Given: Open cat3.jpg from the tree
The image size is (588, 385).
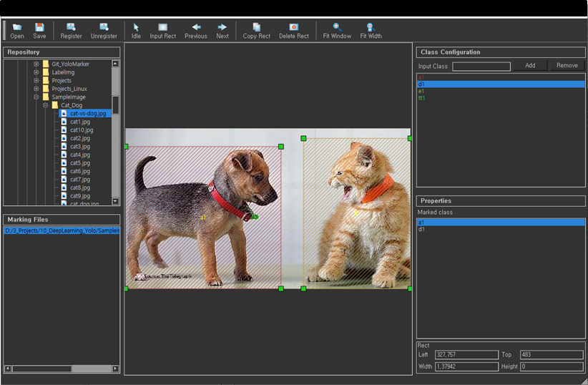Looking at the screenshot, I should click(80, 147).
